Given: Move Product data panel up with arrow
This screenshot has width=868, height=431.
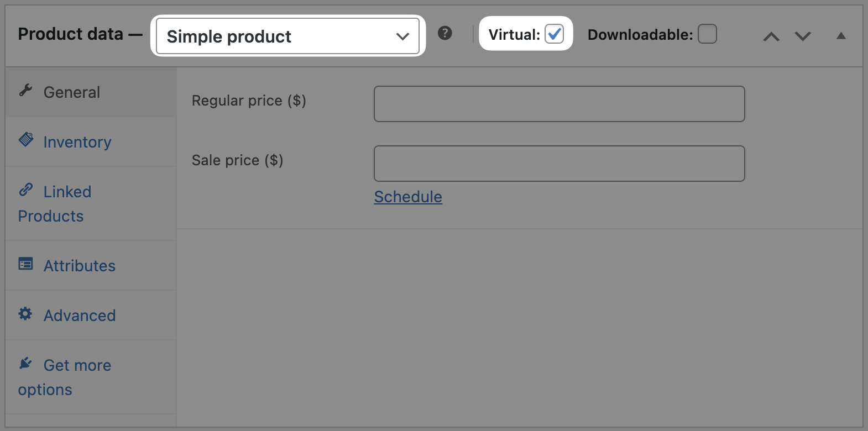Looking at the screenshot, I should click(x=771, y=36).
